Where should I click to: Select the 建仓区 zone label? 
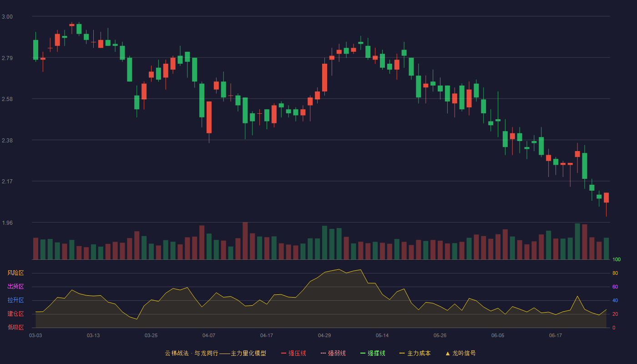click(x=15, y=314)
